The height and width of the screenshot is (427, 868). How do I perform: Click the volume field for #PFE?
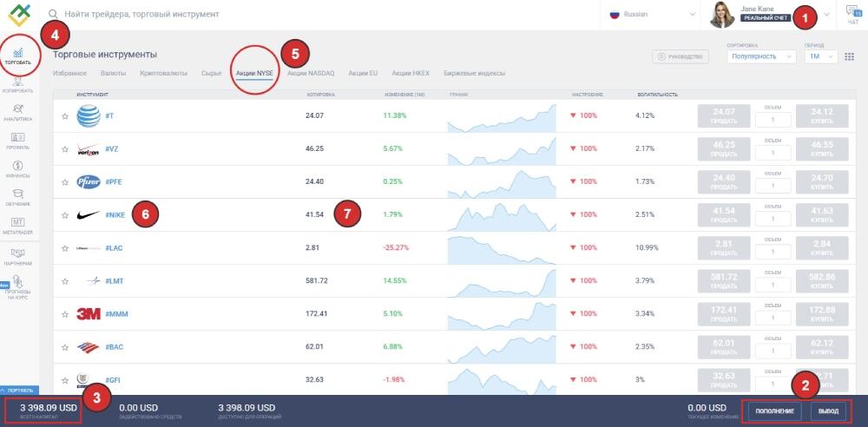point(773,186)
